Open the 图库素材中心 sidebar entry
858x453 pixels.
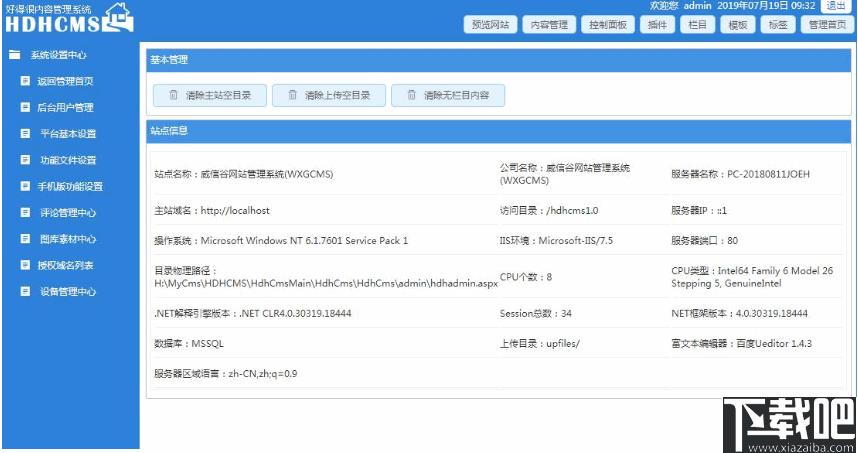tap(67, 239)
